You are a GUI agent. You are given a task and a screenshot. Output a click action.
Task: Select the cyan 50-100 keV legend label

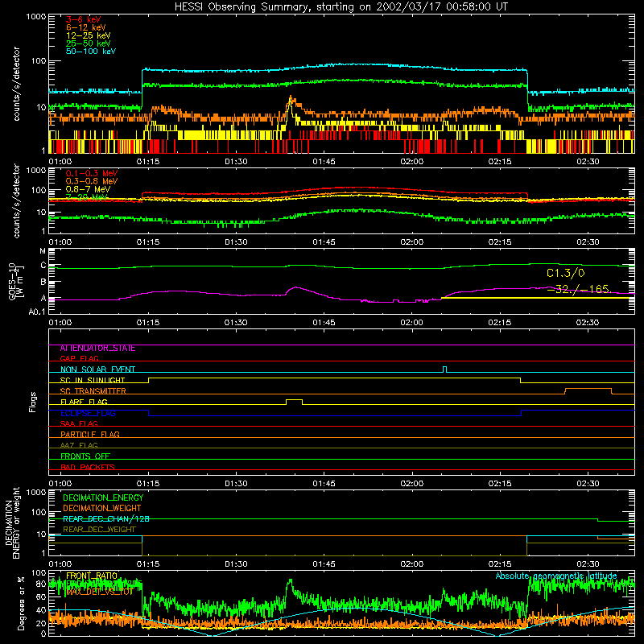pos(91,52)
